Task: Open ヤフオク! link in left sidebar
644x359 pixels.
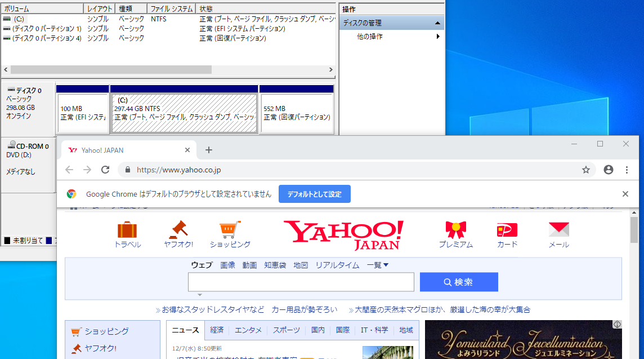Action: click(100, 348)
